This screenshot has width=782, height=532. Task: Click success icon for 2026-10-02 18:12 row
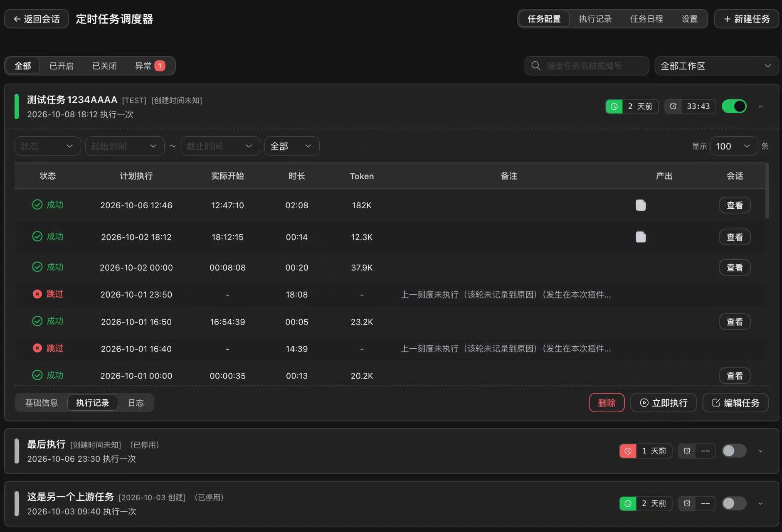pos(37,236)
